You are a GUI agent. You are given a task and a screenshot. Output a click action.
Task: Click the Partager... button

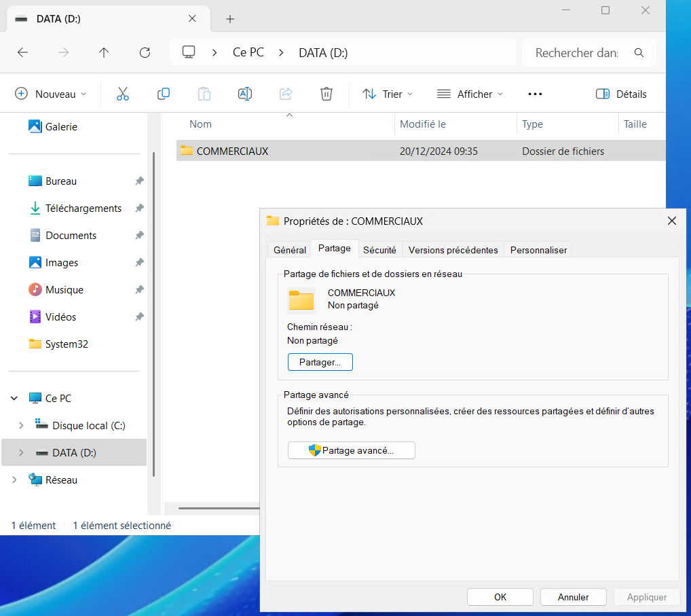coord(320,362)
